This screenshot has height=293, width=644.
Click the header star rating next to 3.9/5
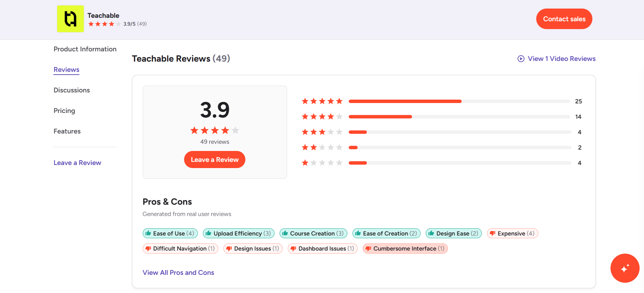[104, 24]
